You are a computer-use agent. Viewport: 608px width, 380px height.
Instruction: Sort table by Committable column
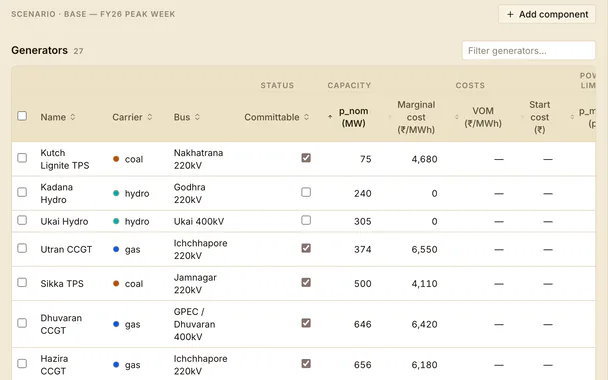pos(276,117)
